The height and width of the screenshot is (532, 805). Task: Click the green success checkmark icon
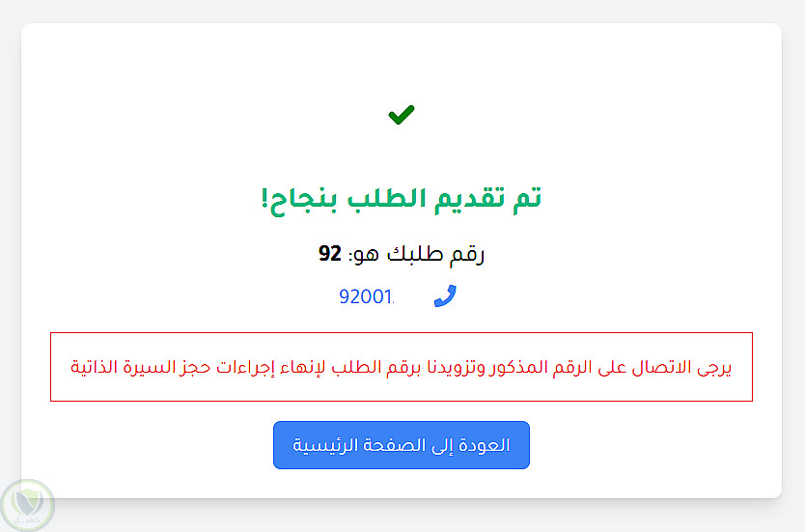402,116
